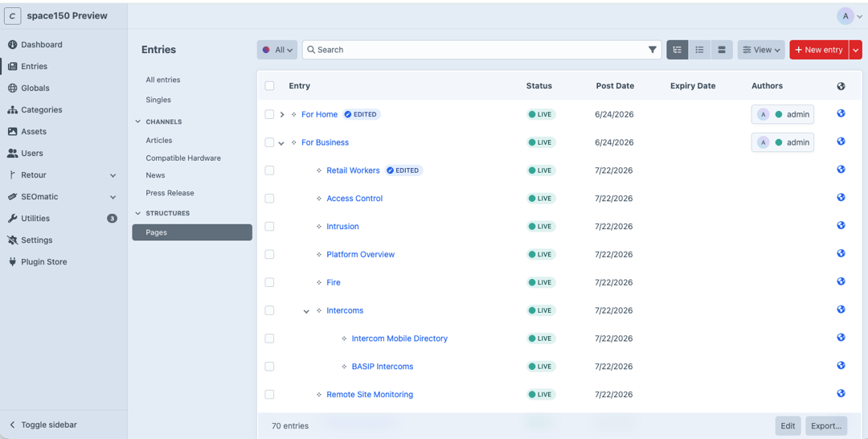Select Compatible Hardware channel
868x439 pixels.
tap(183, 158)
